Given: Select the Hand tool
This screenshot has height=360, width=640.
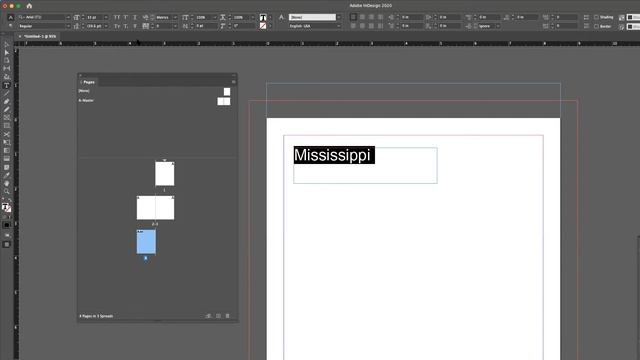Looking at the screenshot, I should [7, 184].
